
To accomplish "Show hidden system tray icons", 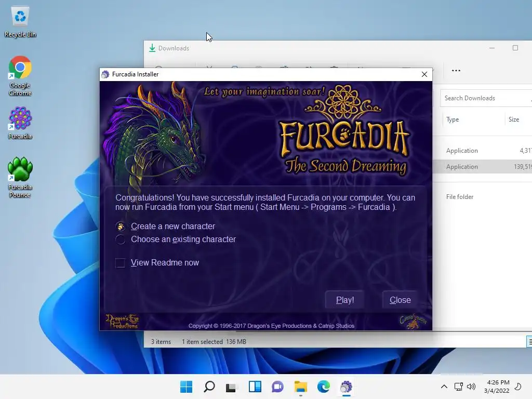I will (x=444, y=387).
